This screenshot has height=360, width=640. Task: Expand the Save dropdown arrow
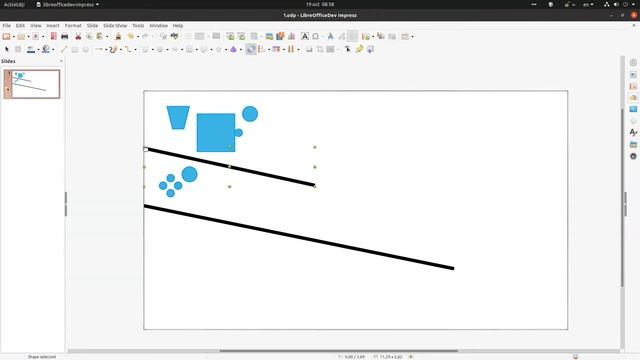pyautogui.click(x=43, y=37)
